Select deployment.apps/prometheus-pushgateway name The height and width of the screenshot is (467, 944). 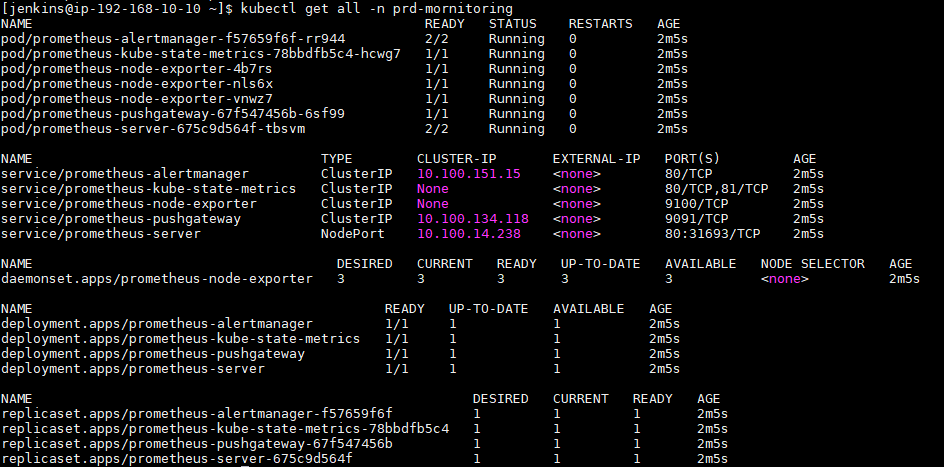click(153, 354)
